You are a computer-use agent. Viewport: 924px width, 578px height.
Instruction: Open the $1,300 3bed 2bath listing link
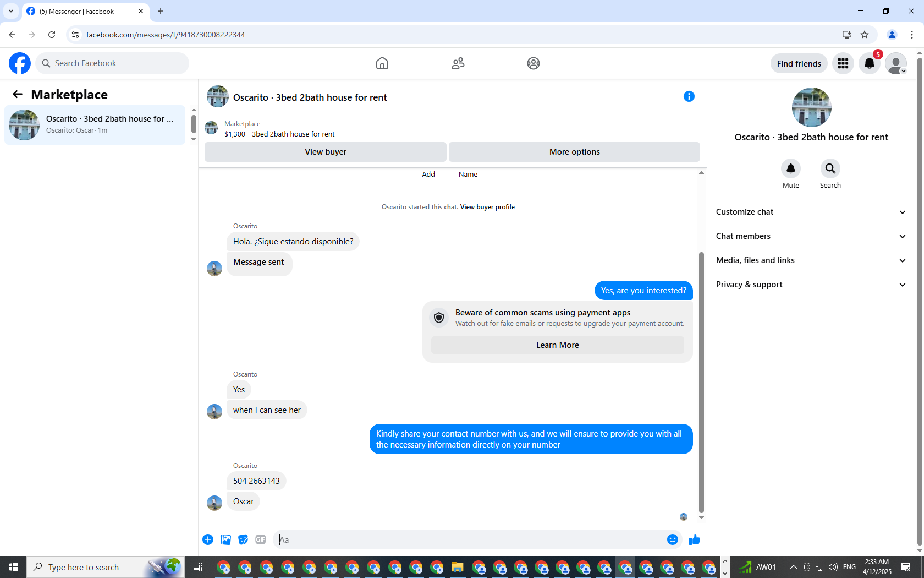tap(279, 134)
